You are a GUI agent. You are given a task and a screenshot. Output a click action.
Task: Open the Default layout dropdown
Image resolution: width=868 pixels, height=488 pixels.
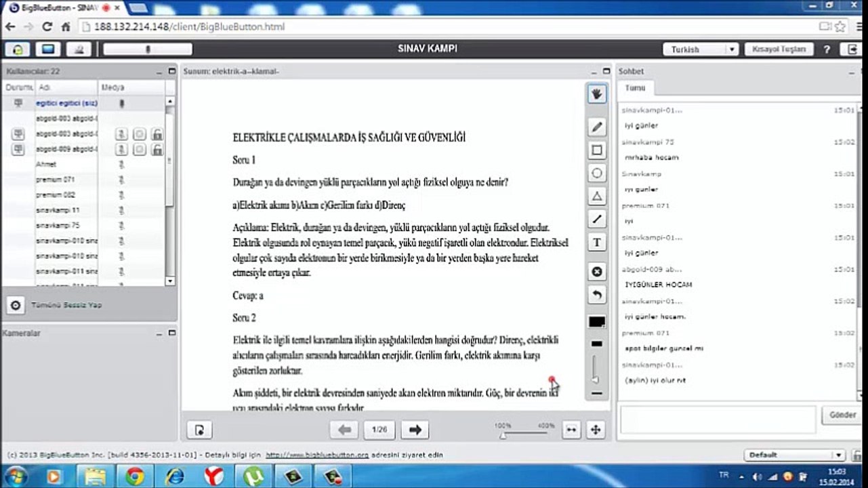tap(794, 455)
